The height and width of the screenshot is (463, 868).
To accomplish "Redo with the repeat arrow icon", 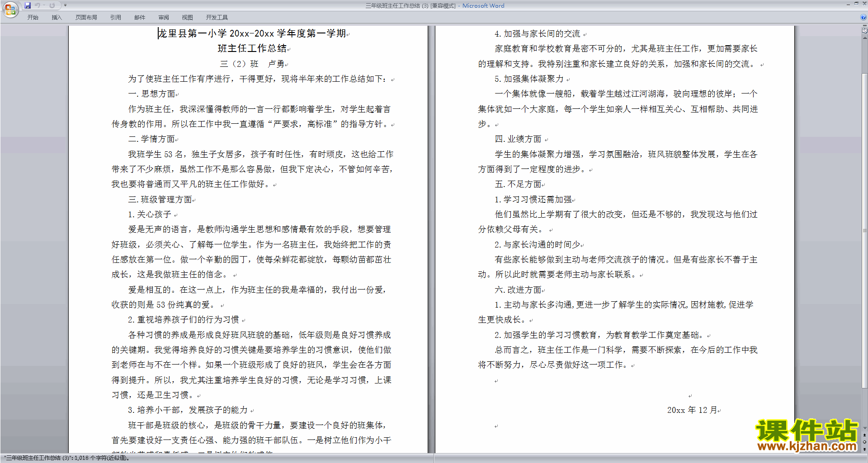I will tap(52, 5).
